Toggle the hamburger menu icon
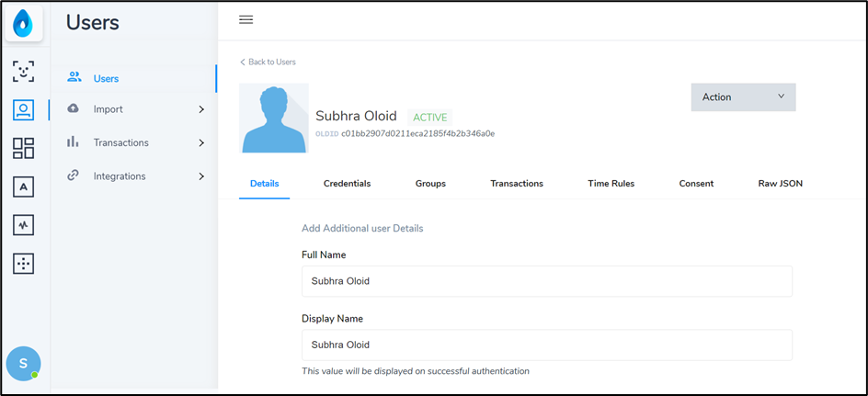 coord(246,20)
